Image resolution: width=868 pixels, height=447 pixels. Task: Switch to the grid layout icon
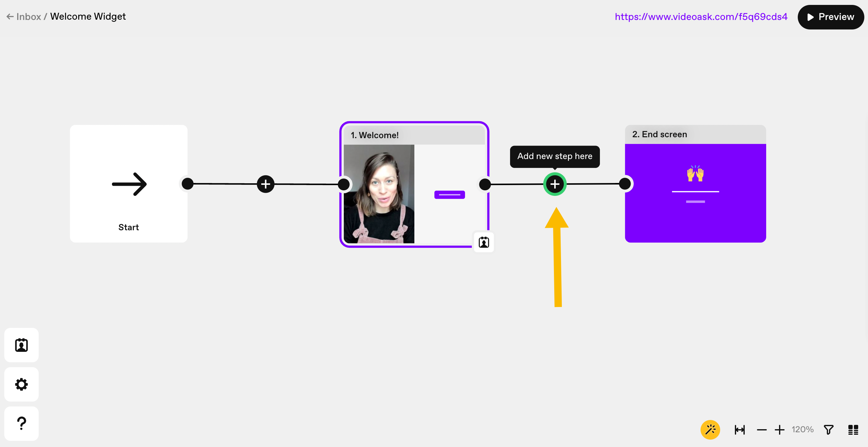click(853, 430)
